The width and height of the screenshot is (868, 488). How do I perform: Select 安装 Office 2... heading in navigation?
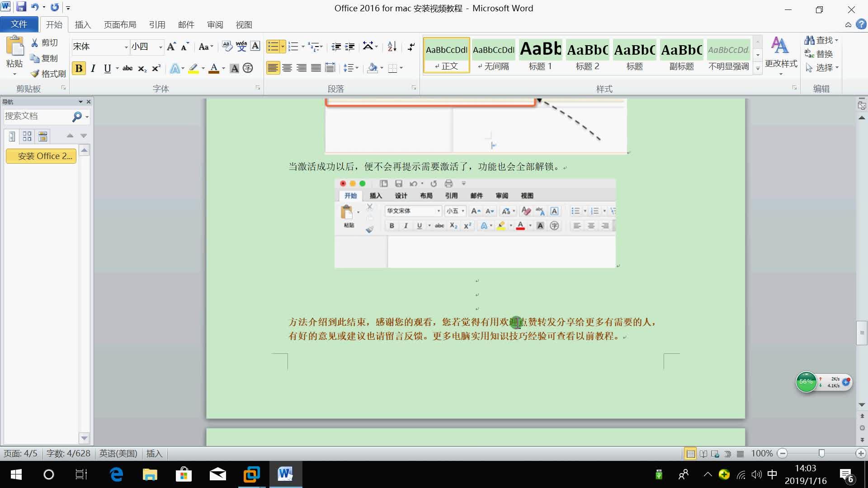41,156
